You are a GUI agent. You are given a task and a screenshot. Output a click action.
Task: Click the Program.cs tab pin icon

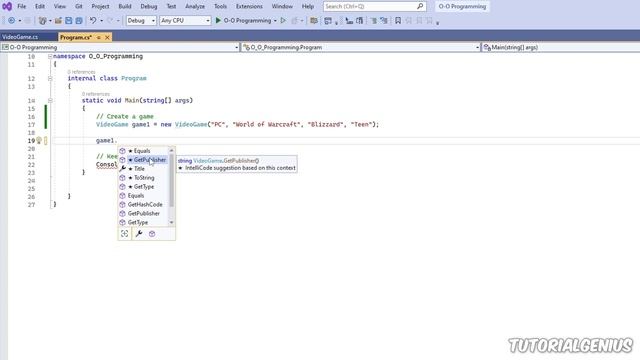coord(98,37)
